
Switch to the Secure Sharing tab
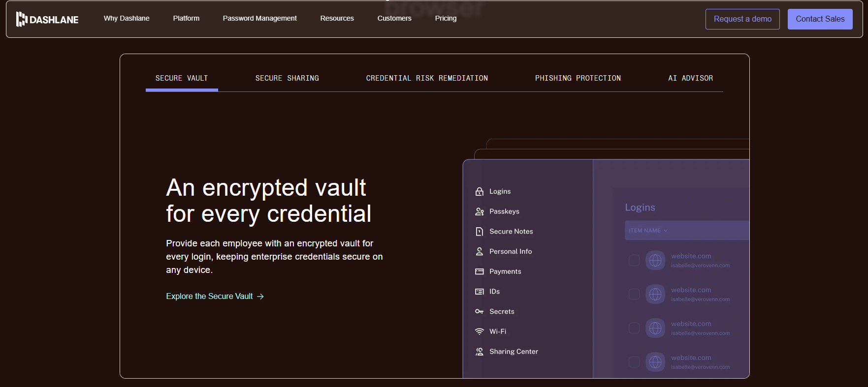[287, 78]
